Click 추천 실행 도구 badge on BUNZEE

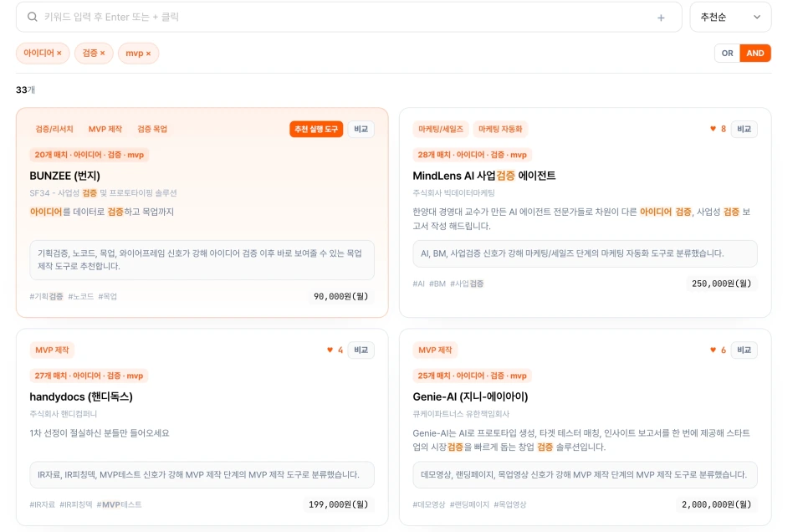[x=316, y=129]
